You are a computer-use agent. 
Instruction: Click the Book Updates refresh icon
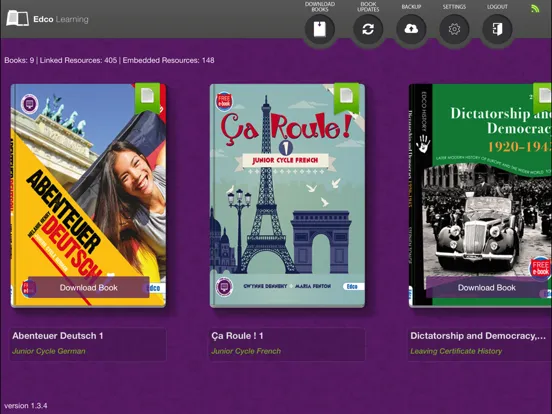point(368,29)
